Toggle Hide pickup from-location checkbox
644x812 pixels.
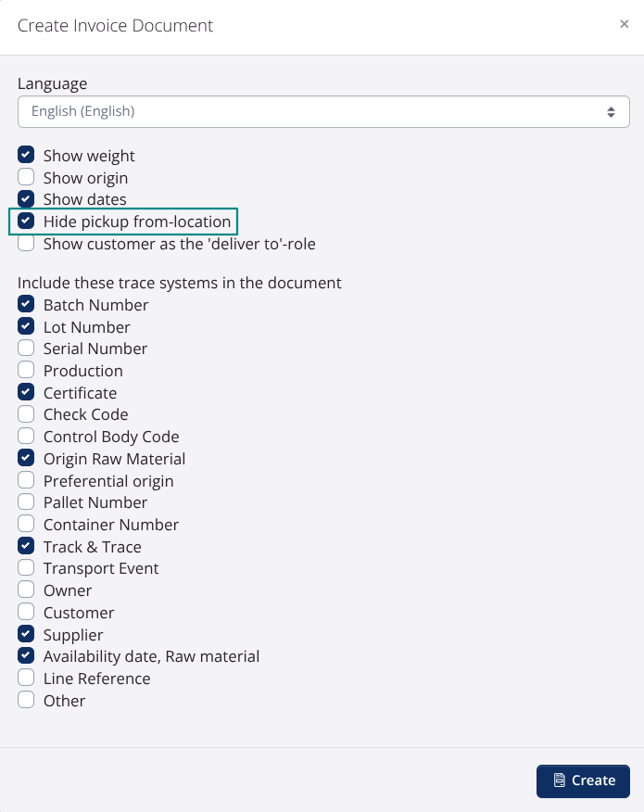[26, 222]
